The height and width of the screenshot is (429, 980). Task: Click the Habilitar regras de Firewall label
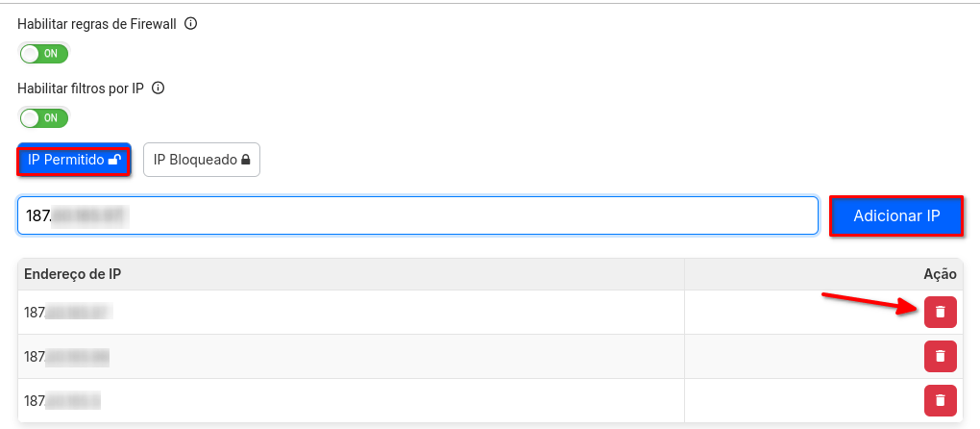coord(97,24)
